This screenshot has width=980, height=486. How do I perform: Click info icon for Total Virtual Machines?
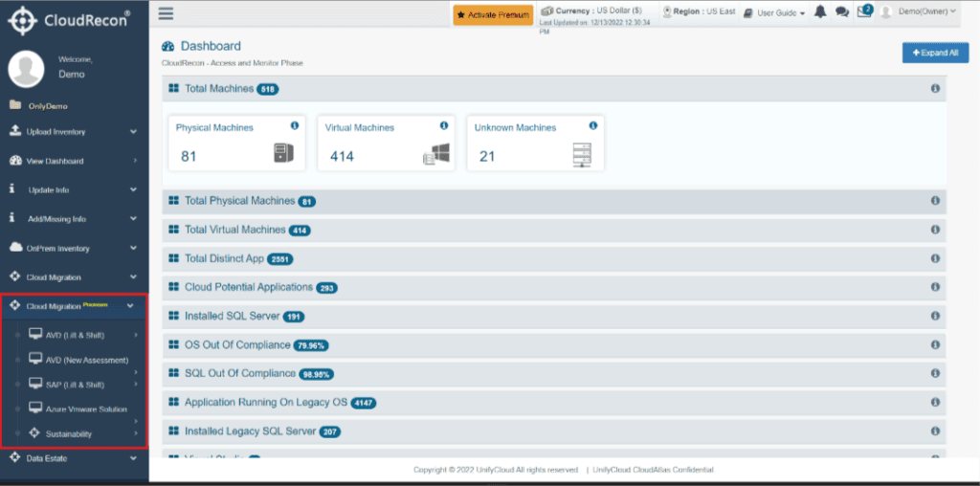935,230
